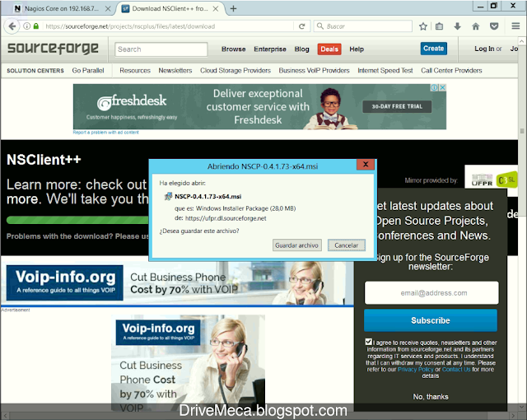Viewport: 527px width, 420px height.
Task: Open the Help menu
Action: (357, 49)
